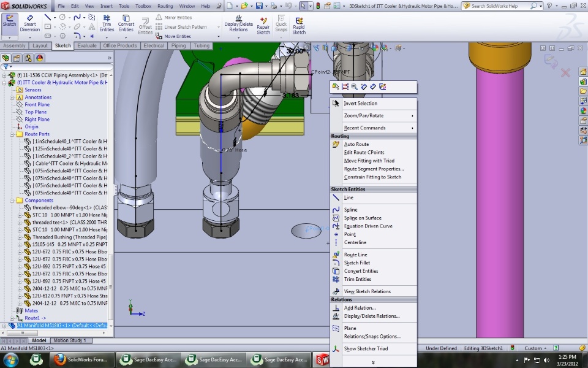Switch to the Motion Study 1 tab

coord(70,340)
